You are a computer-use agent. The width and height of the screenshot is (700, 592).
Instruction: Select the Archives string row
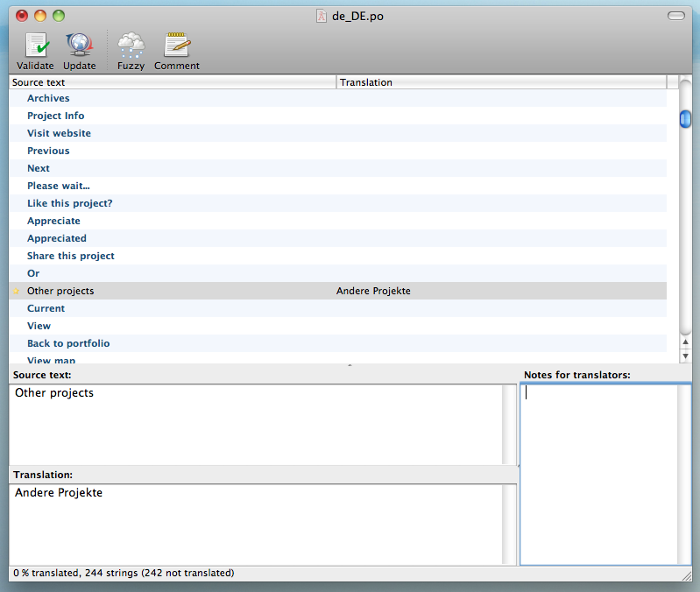[48, 98]
